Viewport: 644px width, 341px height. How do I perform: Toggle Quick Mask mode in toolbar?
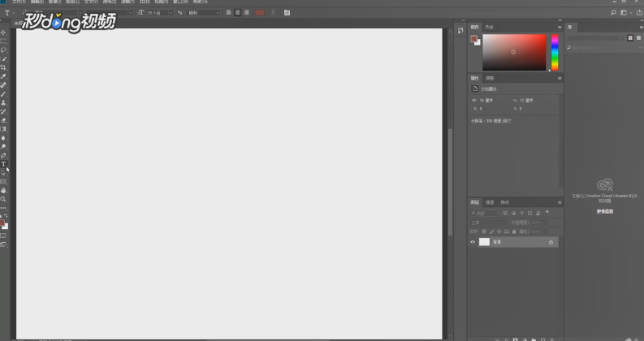coord(3,235)
